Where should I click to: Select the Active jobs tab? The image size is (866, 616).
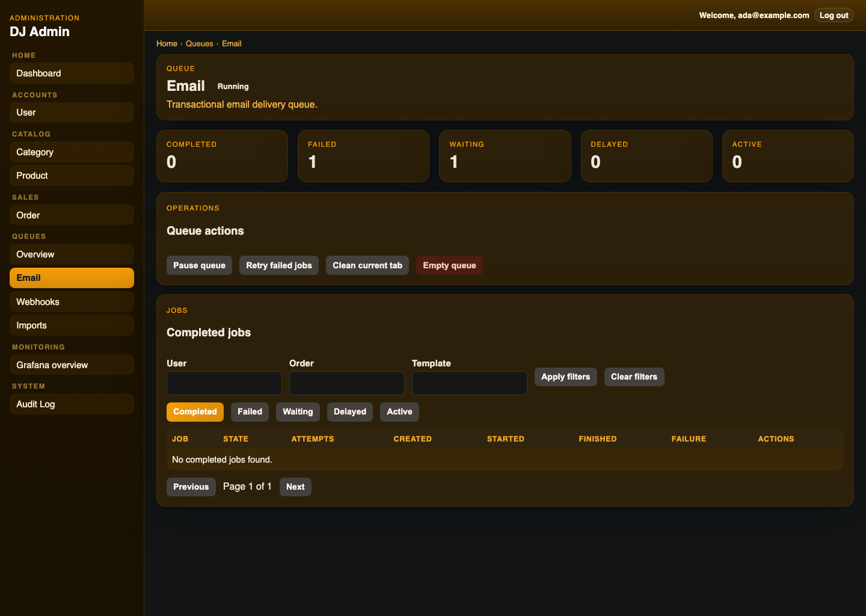tap(399, 411)
